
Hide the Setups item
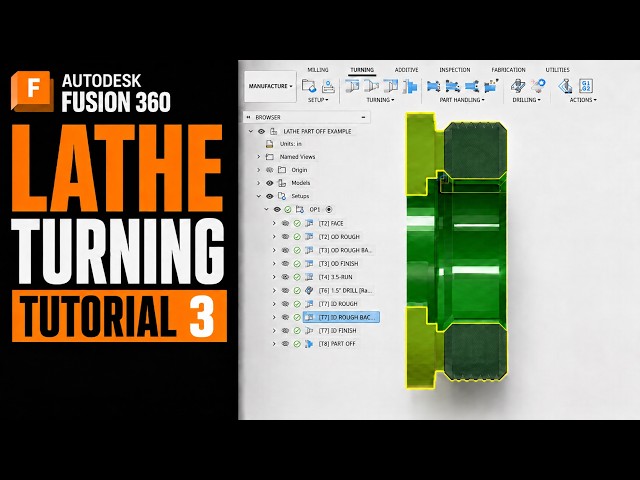point(269,196)
